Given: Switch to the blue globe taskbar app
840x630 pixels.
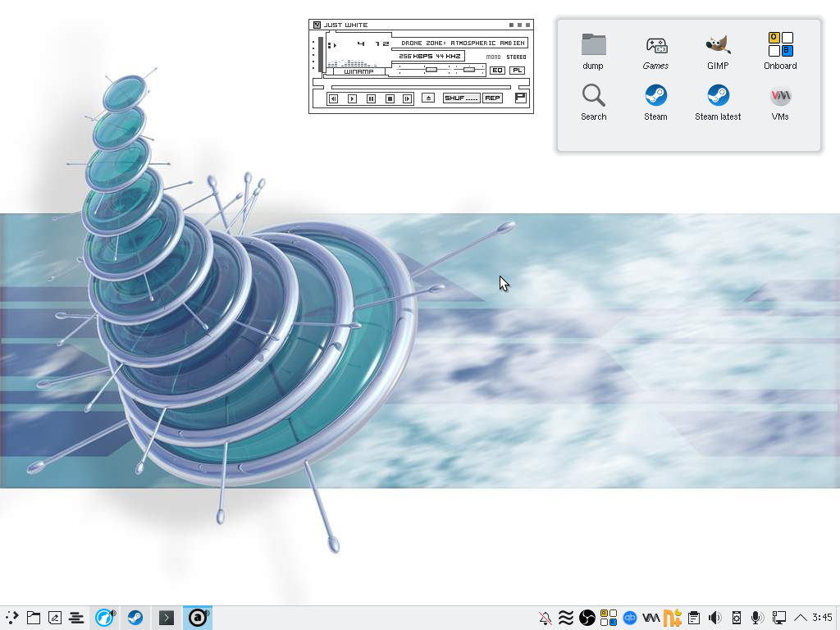Looking at the screenshot, I should point(105,618).
